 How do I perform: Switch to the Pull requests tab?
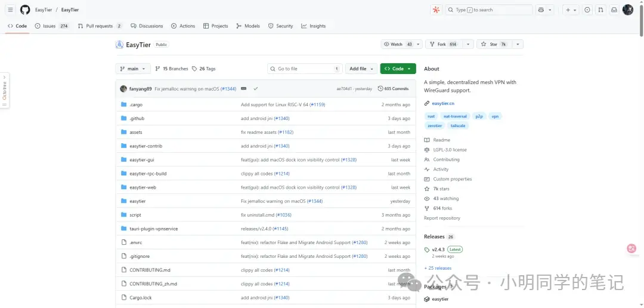pos(100,26)
